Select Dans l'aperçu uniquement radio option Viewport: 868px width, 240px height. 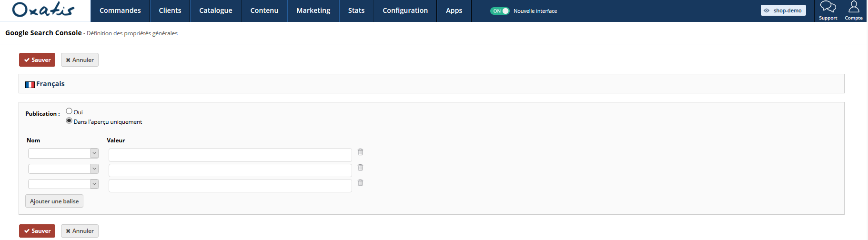[x=69, y=120]
